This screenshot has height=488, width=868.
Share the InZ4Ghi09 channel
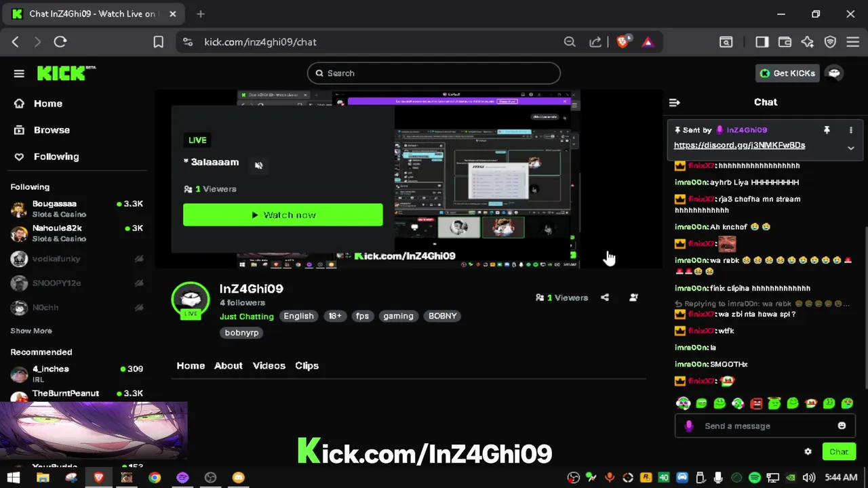[x=605, y=298]
